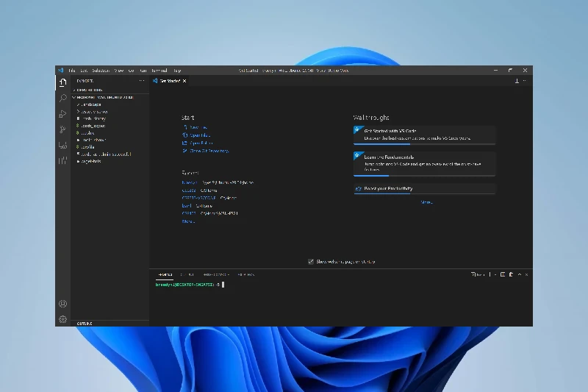The width and height of the screenshot is (588, 392).
Task: Open the .sudo_as_admin_successful file
Action: coord(106,154)
